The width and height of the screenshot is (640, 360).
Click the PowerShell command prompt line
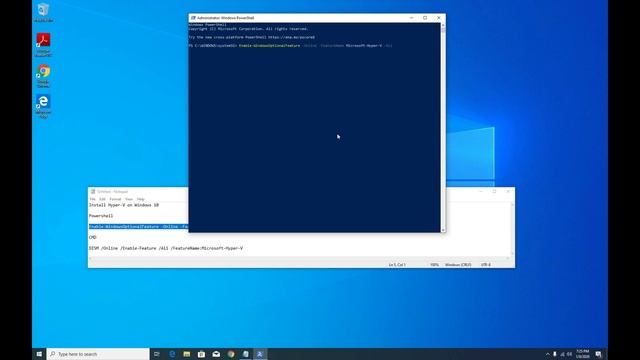click(x=290, y=46)
